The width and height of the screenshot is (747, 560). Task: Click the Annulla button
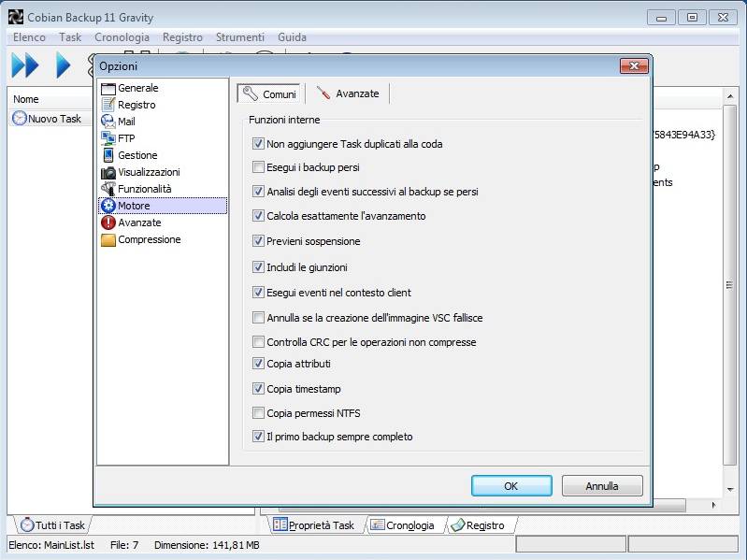601,486
